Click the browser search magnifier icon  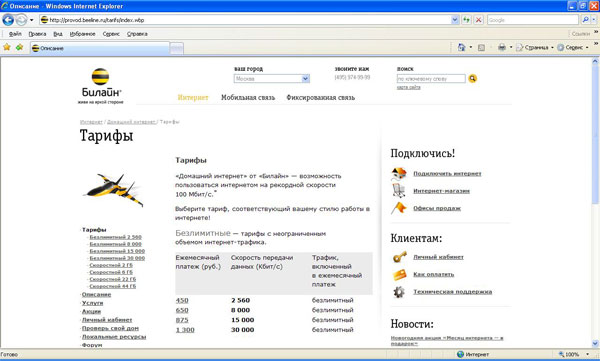[585, 20]
